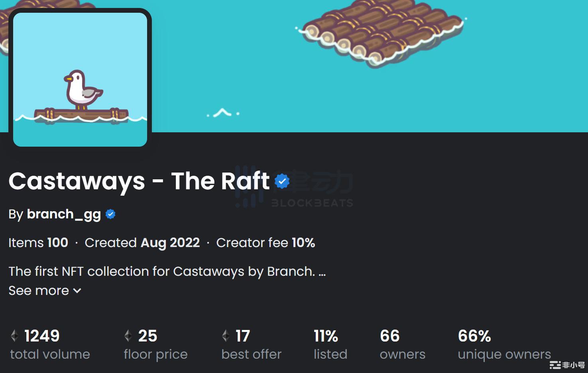Click the Creator fee 10% label
The image size is (588, 373).
pyautogui.click(x=265, y=243)
